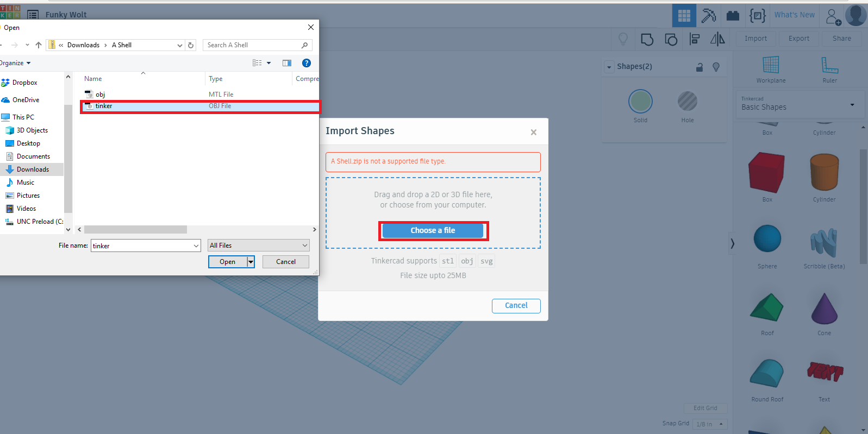This screenshot has width=868, height=434.
Task: Pick the orange Cylinder shape
Action: pos(825,172)
